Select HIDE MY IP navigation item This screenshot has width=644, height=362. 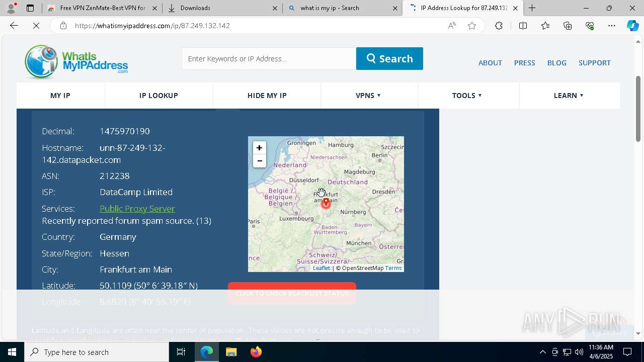[267, 96]
